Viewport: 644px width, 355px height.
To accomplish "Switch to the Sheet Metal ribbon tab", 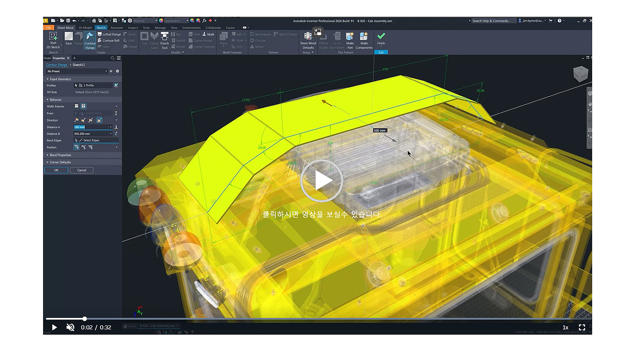I will (x=65, y=28).
